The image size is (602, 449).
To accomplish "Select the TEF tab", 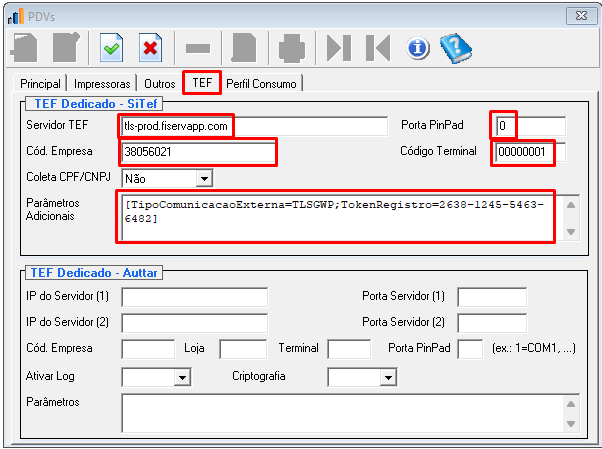I will click(x=202, y=83).
